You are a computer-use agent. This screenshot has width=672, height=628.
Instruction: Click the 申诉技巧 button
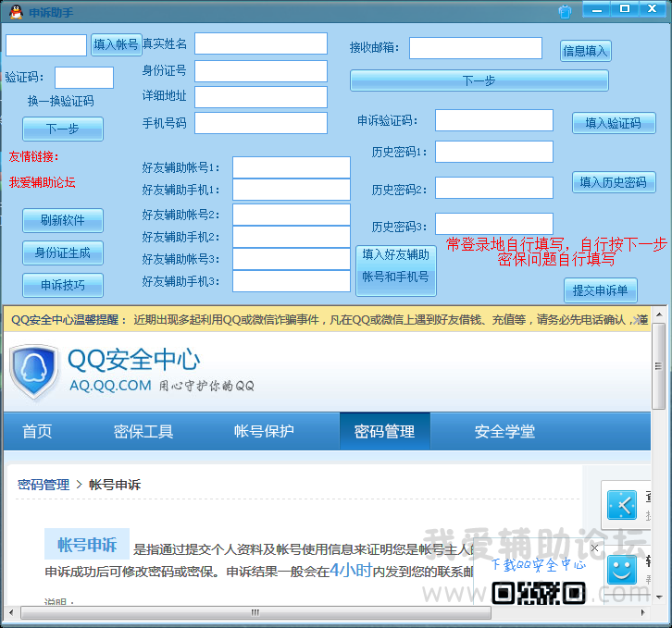pyautogui.click(x=63, y=285)
